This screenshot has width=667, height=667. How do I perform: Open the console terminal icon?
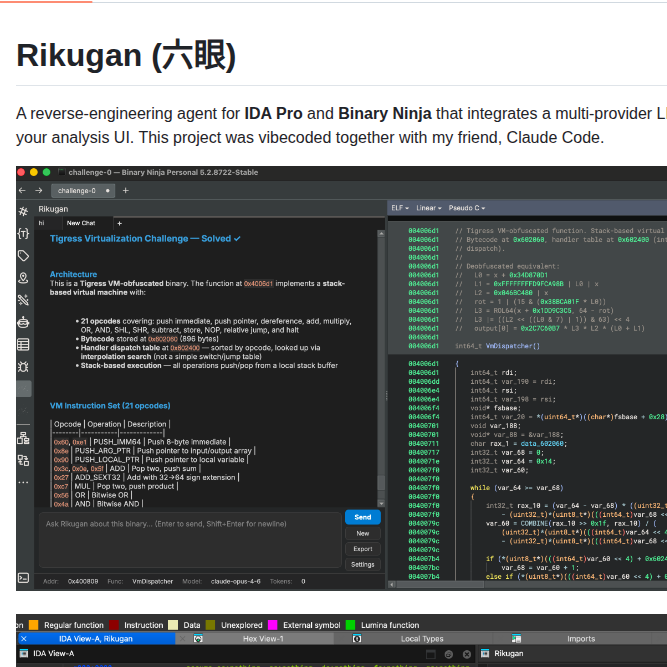click(23, 578)
